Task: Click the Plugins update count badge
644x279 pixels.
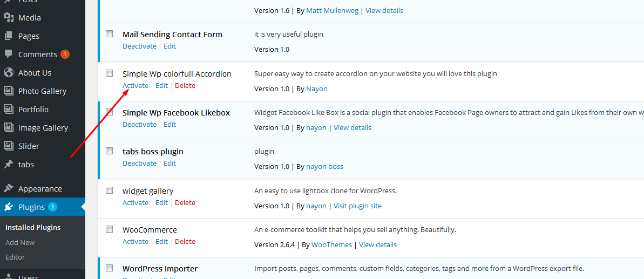Action: pos(52,207)
